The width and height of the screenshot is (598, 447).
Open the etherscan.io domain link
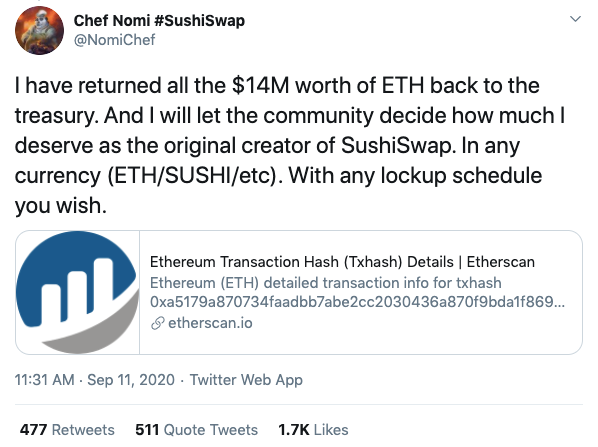click(x=210, y=323)
